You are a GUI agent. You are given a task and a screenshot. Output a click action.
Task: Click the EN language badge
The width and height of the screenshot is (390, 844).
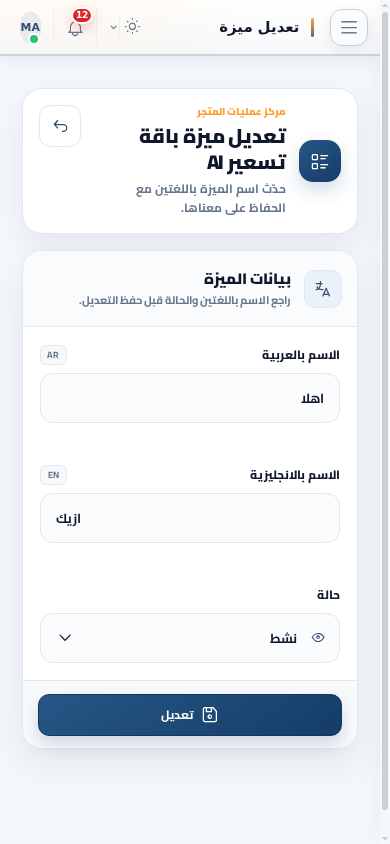coord(53,475)
